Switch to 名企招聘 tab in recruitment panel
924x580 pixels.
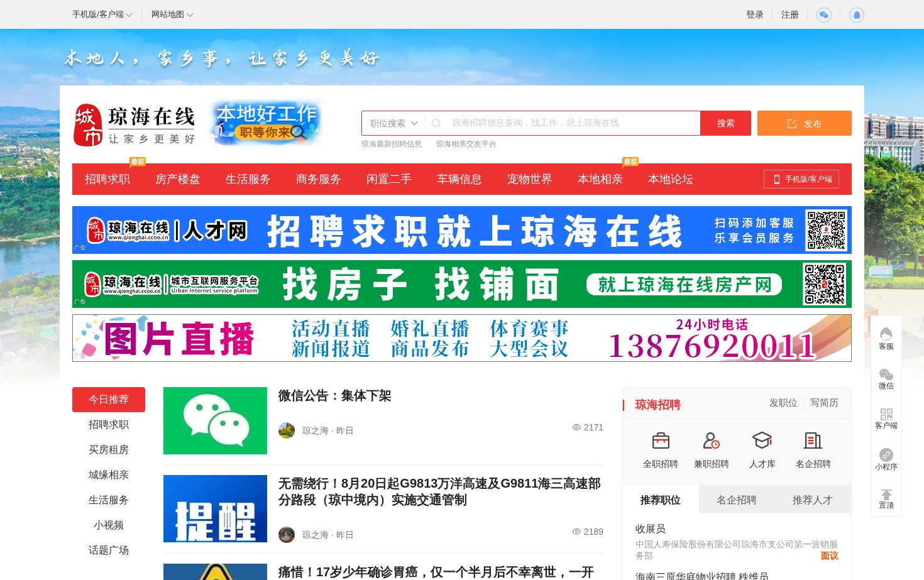(737, 500)
